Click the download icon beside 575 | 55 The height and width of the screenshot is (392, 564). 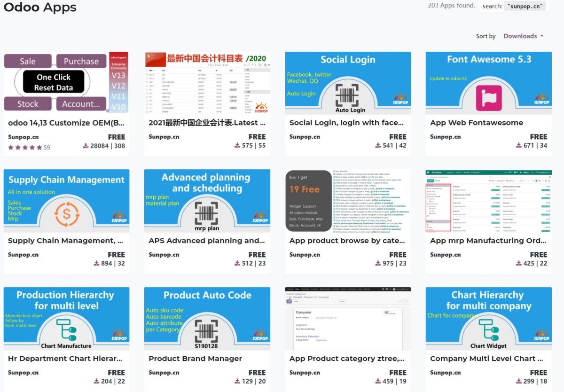pyautogui.click(x=237, y=146)
